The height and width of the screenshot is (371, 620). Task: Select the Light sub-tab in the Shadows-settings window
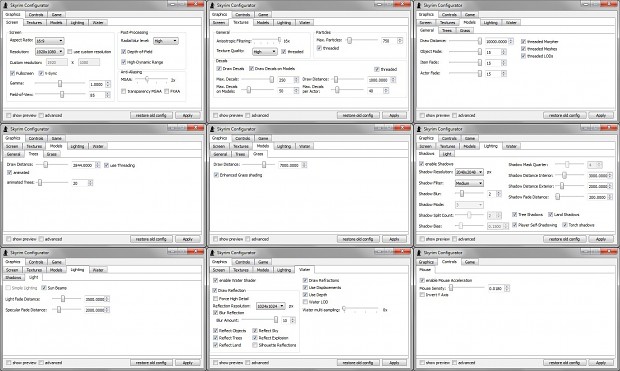[x=447, y=154]
